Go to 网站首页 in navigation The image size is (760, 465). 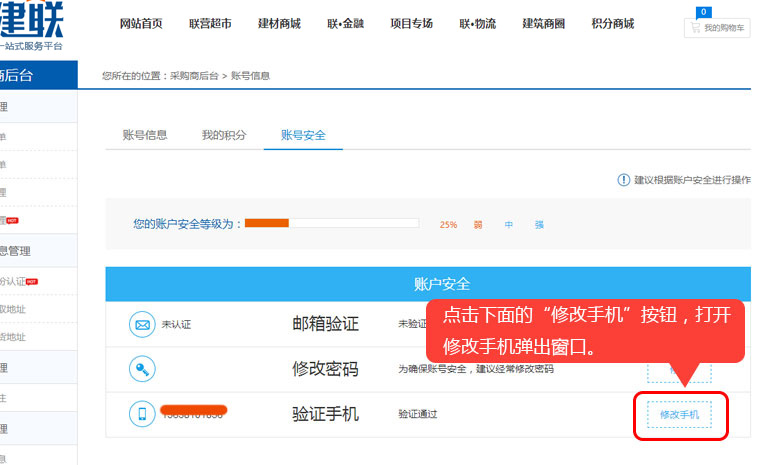click(x=141, y=24)
